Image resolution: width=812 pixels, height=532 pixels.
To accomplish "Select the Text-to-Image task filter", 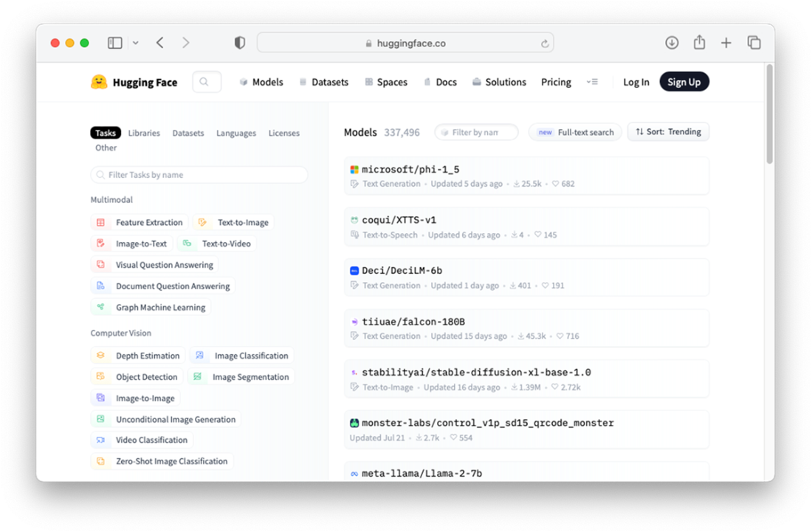I will click(234, 222).
